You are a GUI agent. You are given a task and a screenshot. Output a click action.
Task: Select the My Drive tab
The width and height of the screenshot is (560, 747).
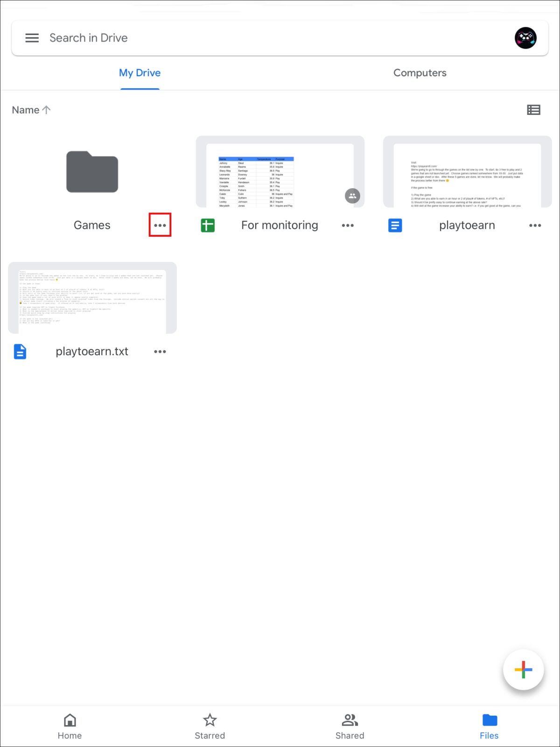pos(140,73)
